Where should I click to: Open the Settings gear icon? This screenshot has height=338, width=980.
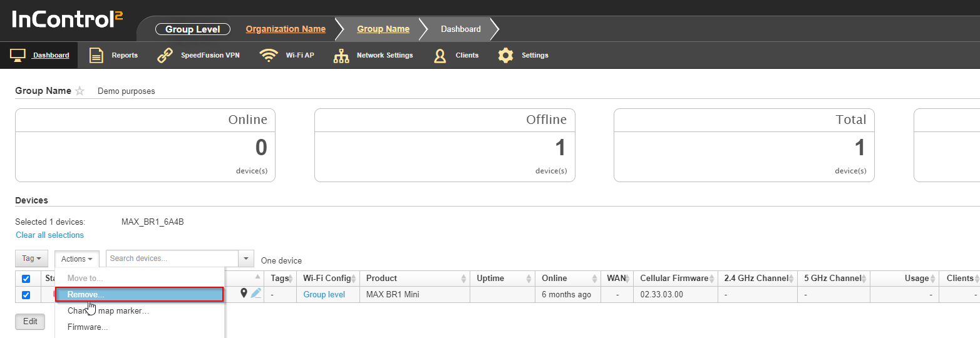point(505,55)
